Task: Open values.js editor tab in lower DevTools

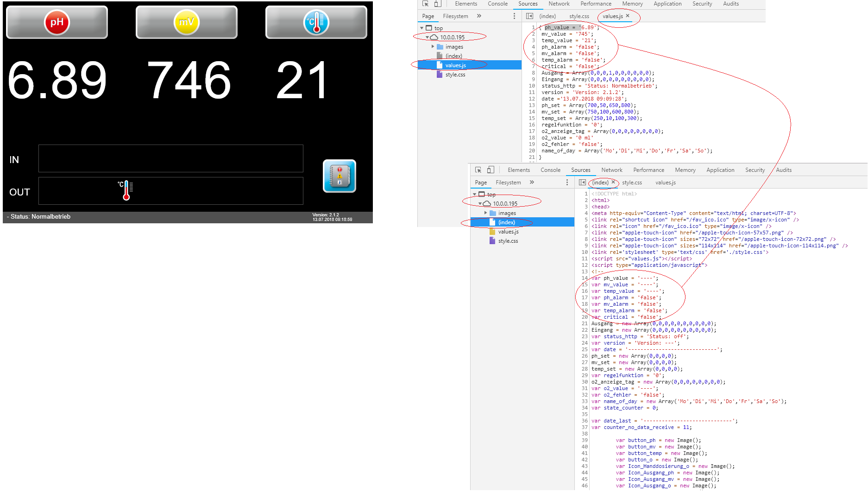Action: [666, 183]
